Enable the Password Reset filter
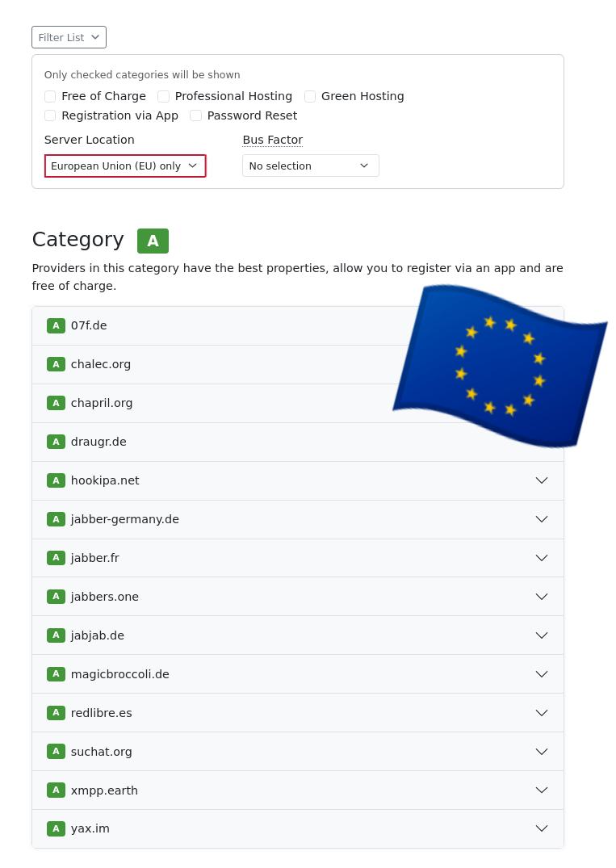 (196, 115)
